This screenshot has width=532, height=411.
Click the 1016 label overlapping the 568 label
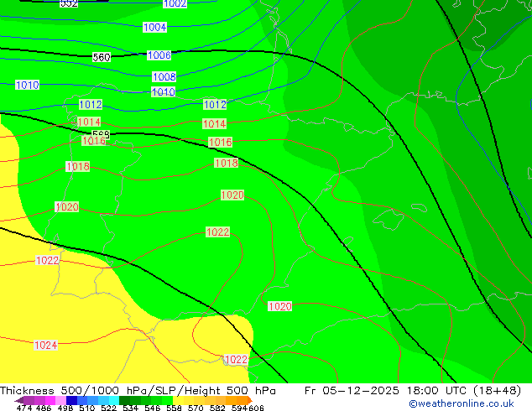click(x=94, y=140)
